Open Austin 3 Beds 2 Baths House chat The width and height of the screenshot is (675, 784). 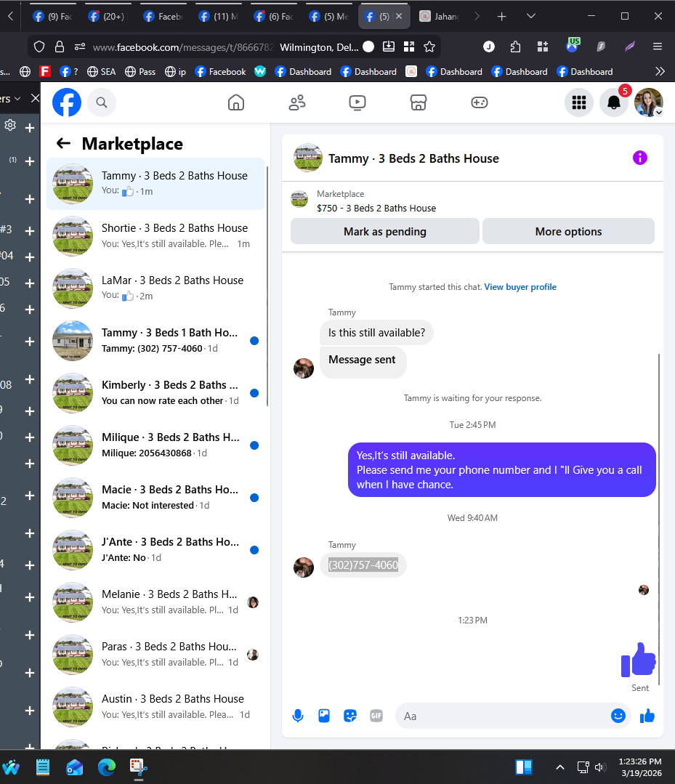155,707
